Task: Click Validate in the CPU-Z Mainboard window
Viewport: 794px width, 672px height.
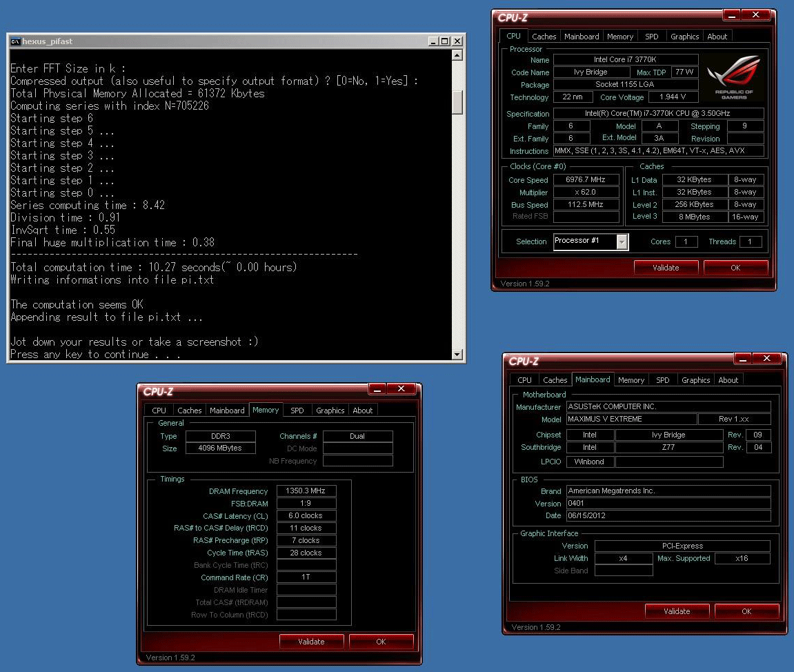Action: [x=677, y=611]
